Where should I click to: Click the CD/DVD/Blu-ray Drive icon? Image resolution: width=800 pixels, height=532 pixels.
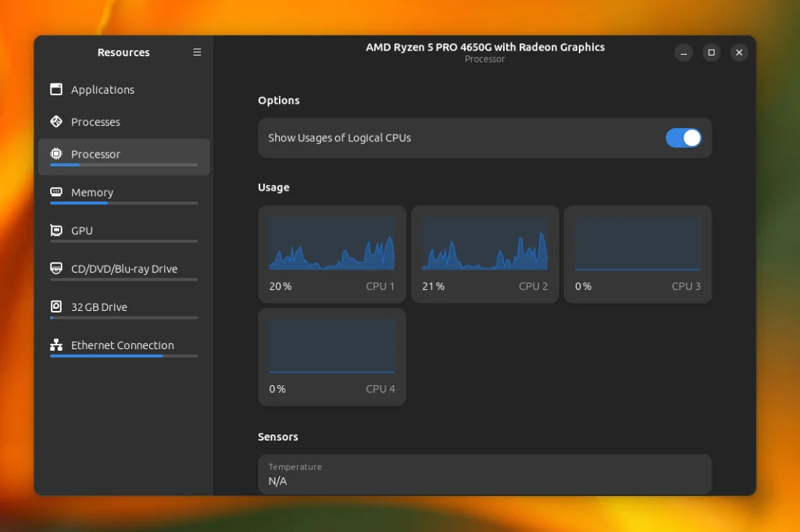pos(56,269)
